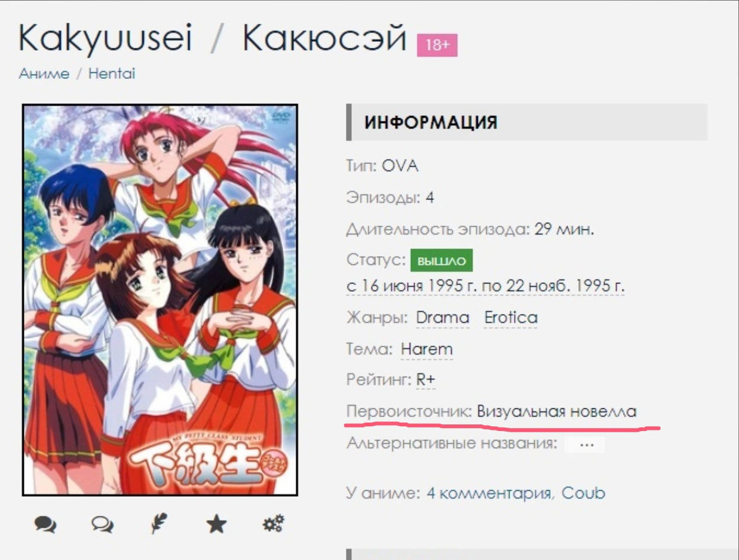Open the Аниме breadcrumb link
Screen dimensions: 739x560
pos(44,74)
